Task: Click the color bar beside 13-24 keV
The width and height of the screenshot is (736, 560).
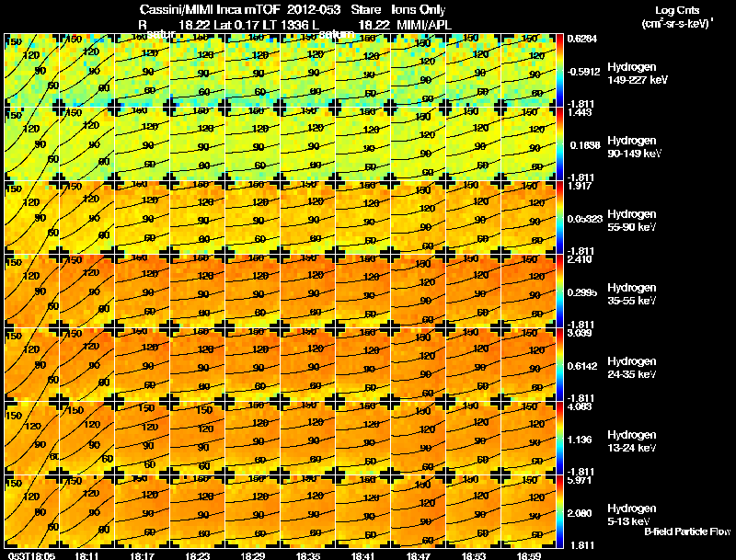Action: (x=559, y=439)
